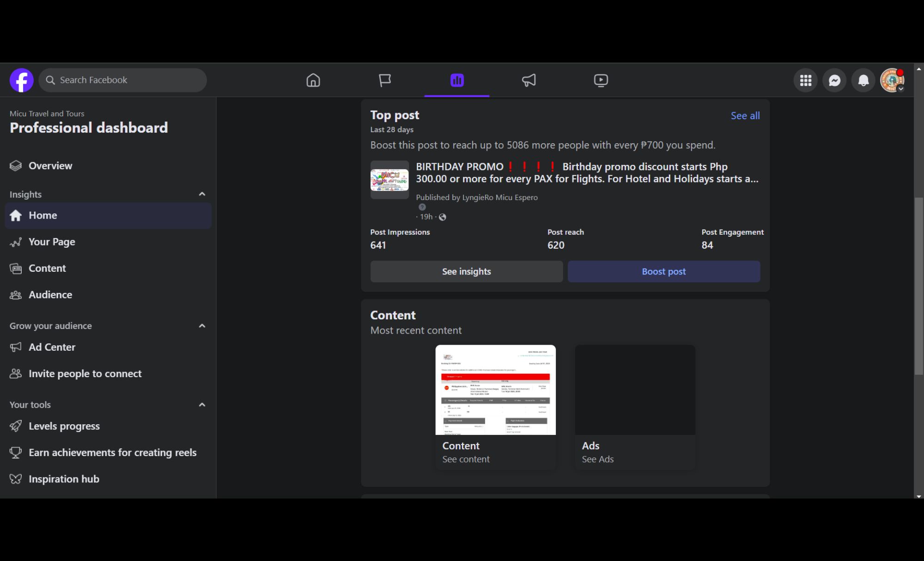Viewport: 924px width, 561px height.
Task: Open the Video play icon tab
Action: point(601,80)
